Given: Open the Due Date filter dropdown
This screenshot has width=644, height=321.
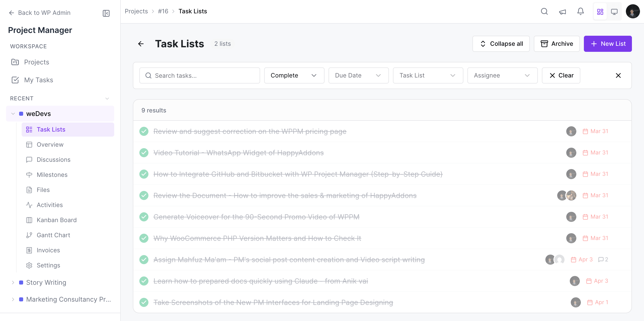Looking at the screenshot, I should point(358,75).
